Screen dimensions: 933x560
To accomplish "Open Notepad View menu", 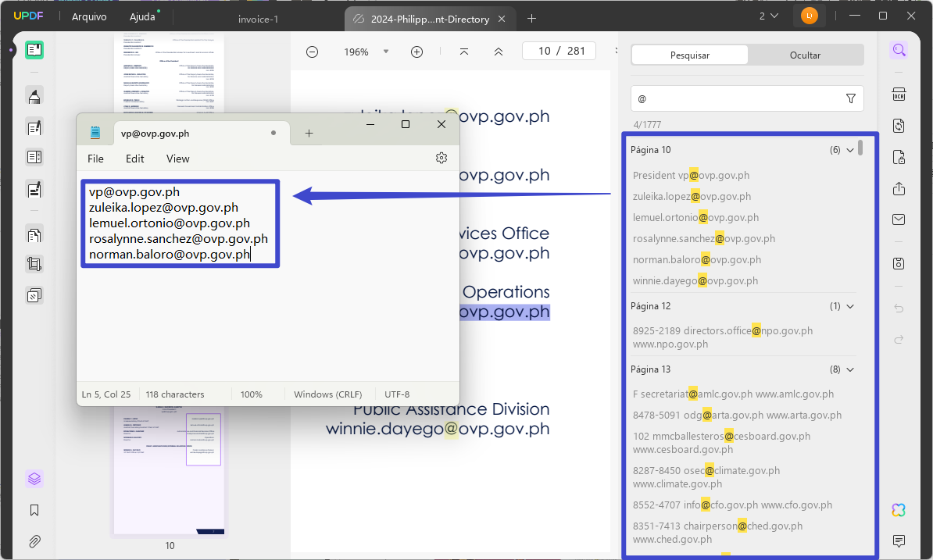I will pos(178,159).
